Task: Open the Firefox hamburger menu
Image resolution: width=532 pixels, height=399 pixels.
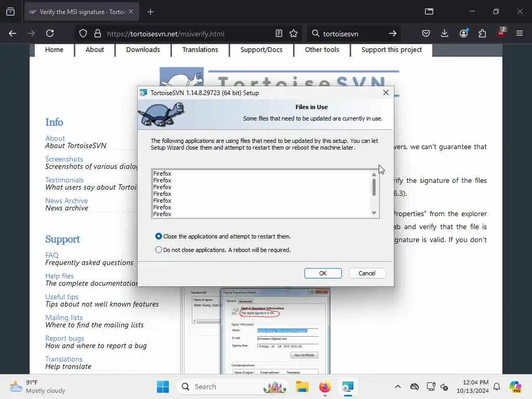Action: click(520, 33)
